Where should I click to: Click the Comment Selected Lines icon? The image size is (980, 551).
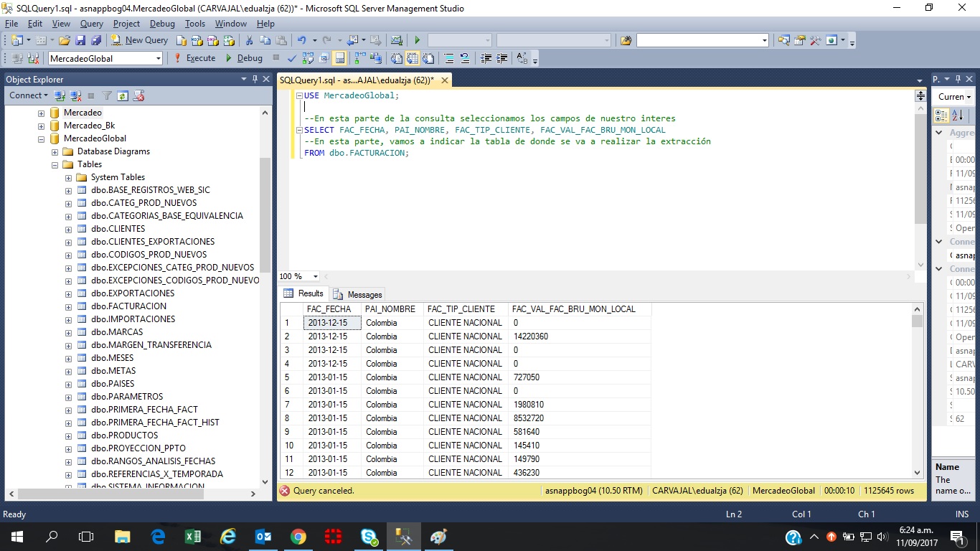pos(450,57)
